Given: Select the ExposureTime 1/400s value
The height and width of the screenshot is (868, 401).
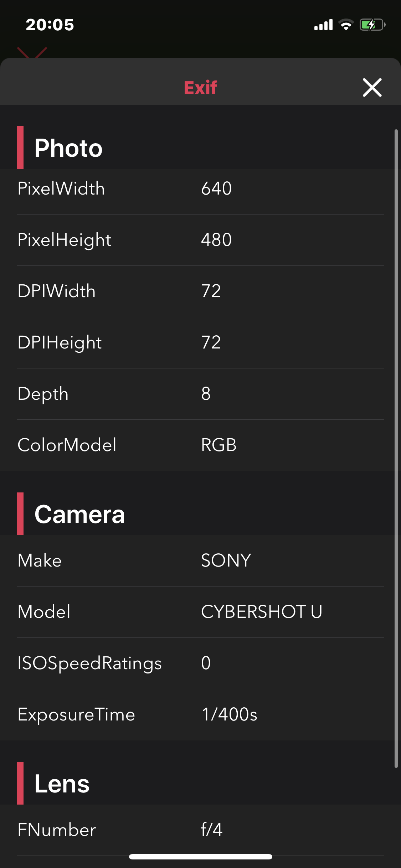Looking at the screenshot, I should point(230,714).
